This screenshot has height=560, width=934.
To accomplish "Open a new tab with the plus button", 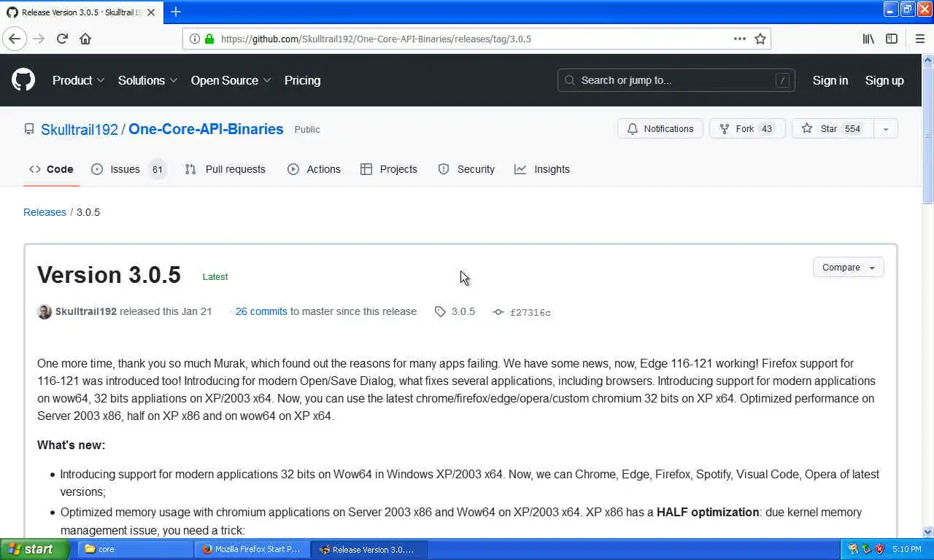I will 176,12.
